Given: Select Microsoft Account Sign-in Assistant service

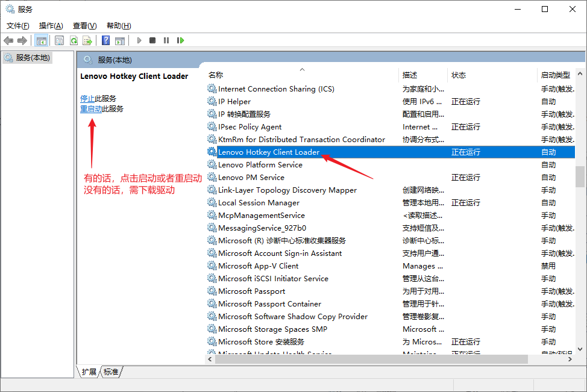Looking at the screenshot, I should pos(391,254).
